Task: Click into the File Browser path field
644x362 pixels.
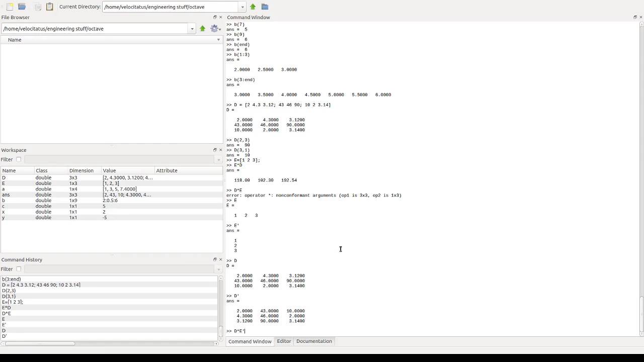Action: coord(95,29)
